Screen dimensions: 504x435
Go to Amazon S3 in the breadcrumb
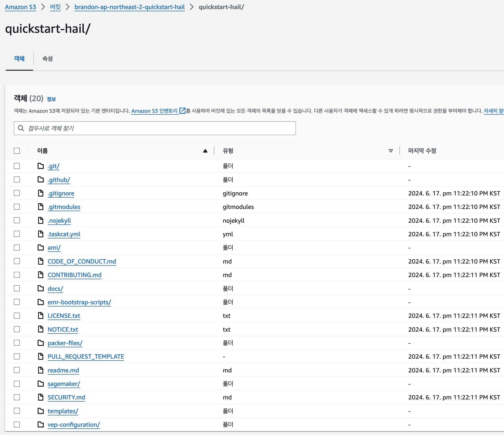coord(21,7)
